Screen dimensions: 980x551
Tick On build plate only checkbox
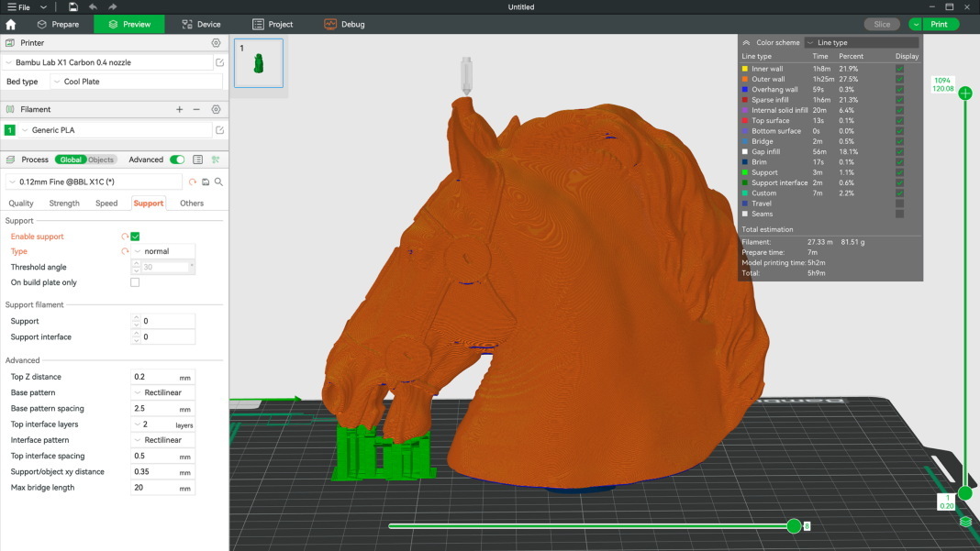(135, 282)
